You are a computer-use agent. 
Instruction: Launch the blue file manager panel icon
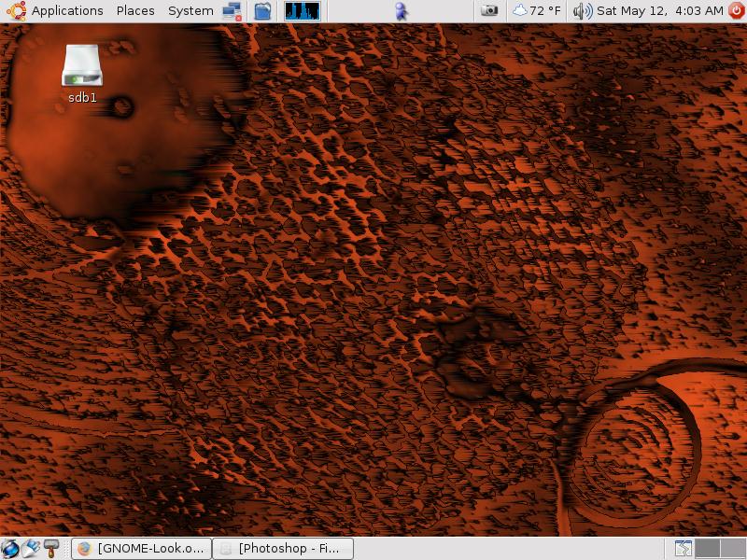pos(262,11)
